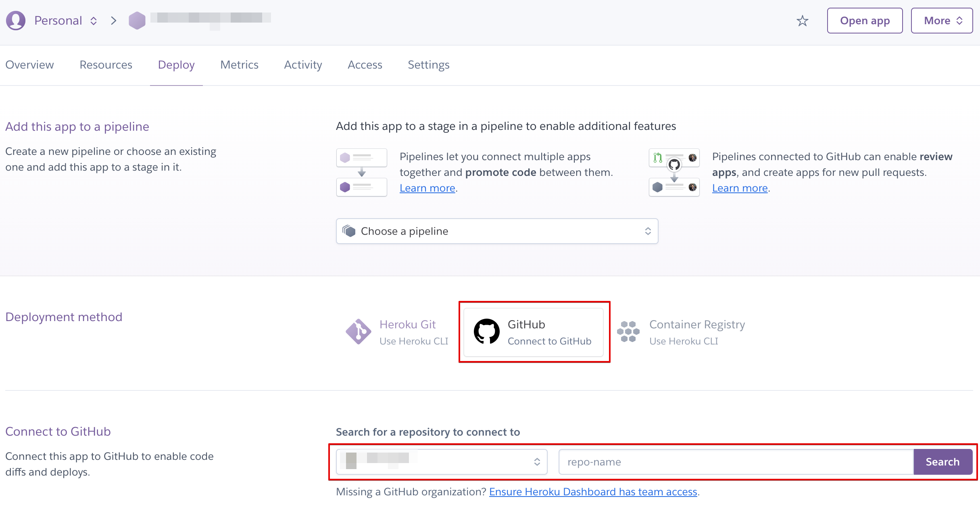Click the star favorite icon

[802, 21]
